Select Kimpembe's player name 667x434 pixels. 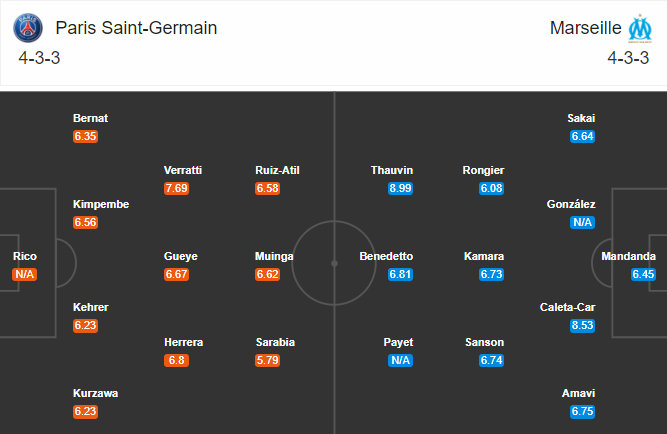[x=101, y=204]
